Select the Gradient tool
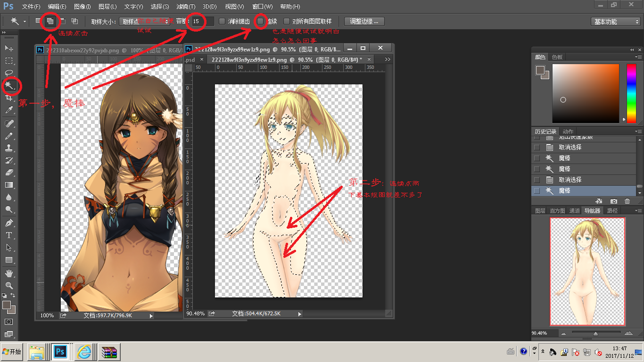Image resolution: width=644 pixels, height=362 pixels. [x=9, y=185]
